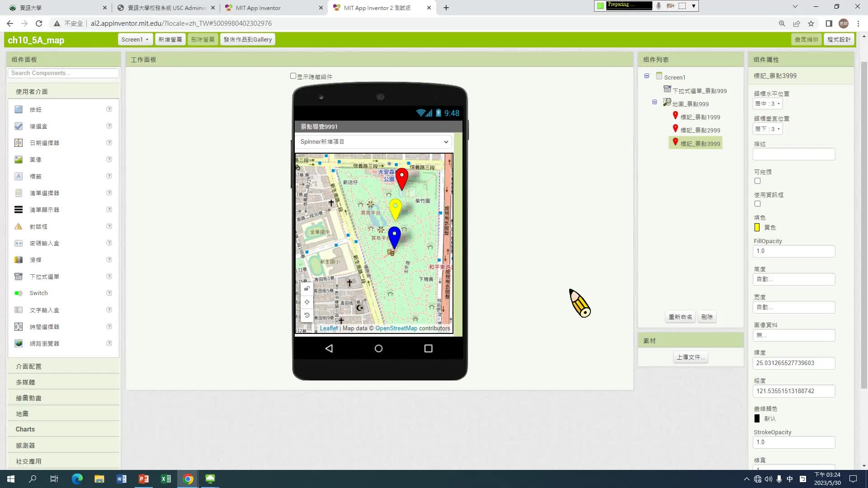Choose the Switch component icon

coord(19,293)
